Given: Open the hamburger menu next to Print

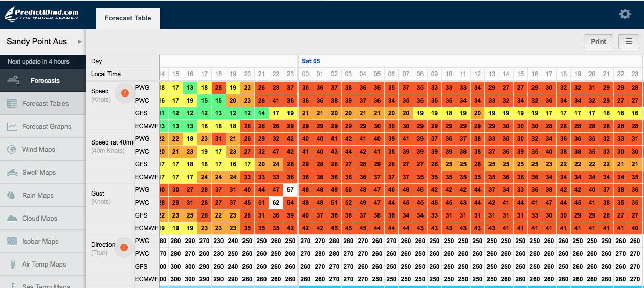Looking at the screenshot, I should [629, 42].
